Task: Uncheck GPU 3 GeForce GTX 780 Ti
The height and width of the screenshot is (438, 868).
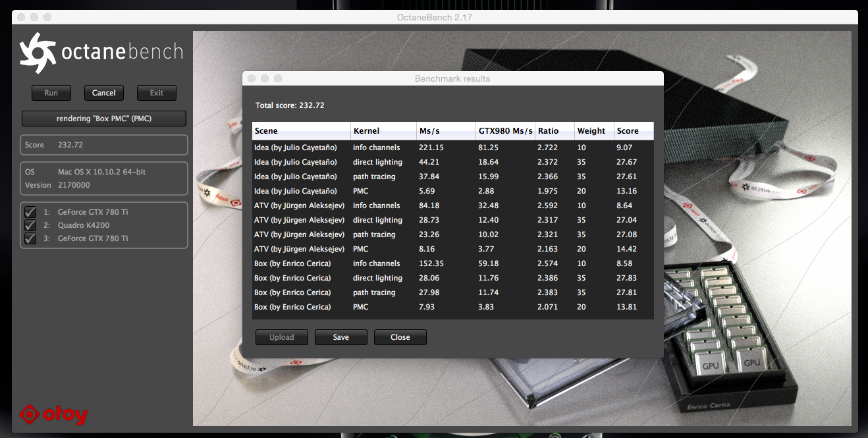Action: (x=30, y=238)
